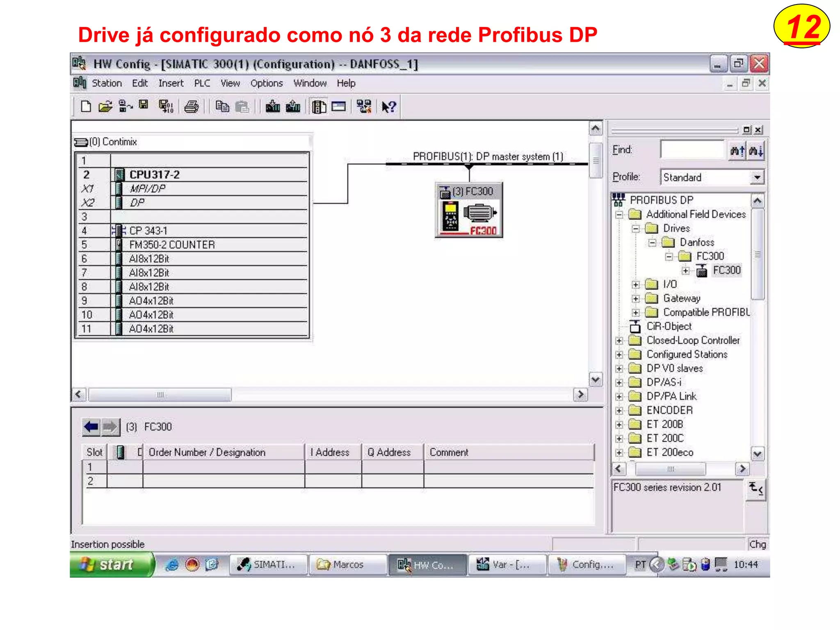
Task: Toggle the hardware Catalog toolbar icon
Action: pos(319,107)
